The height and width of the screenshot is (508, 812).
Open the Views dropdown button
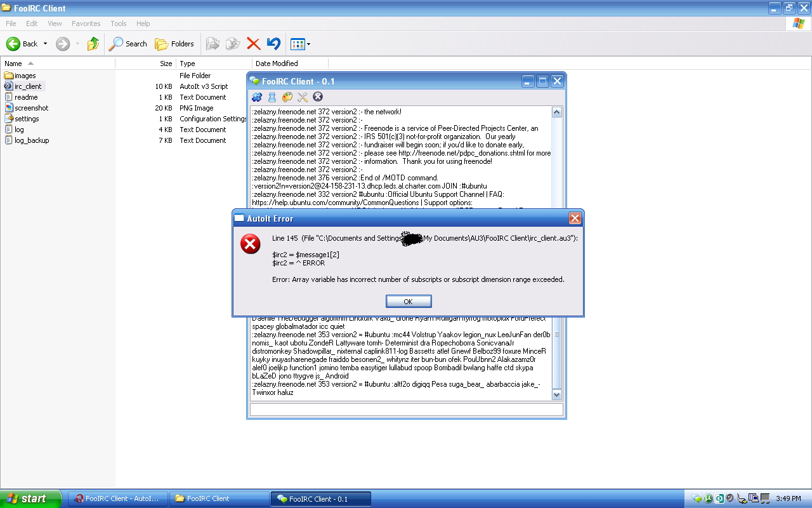pyautogui.click(x=300, y=44)
